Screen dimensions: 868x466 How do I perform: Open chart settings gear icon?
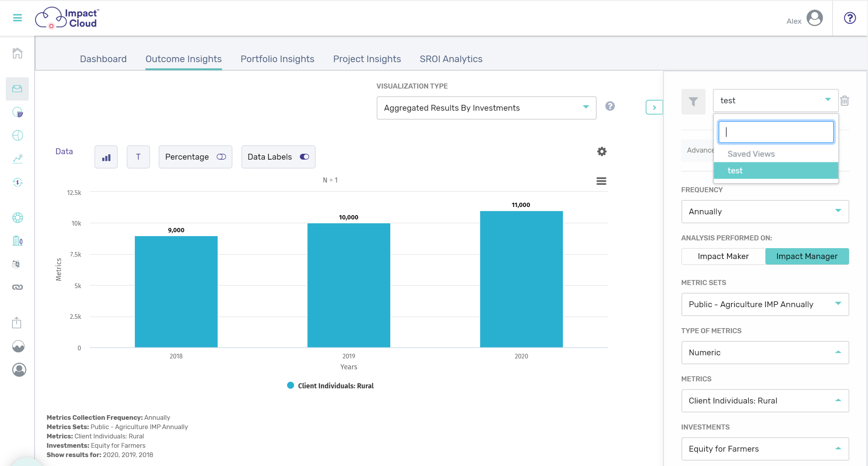(602, 151)
